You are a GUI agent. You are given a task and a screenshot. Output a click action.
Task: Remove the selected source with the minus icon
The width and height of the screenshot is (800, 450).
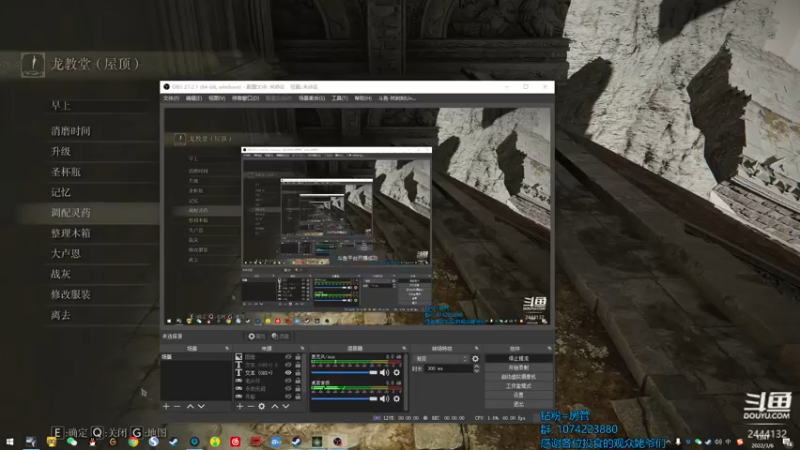(x=251, y=407)
